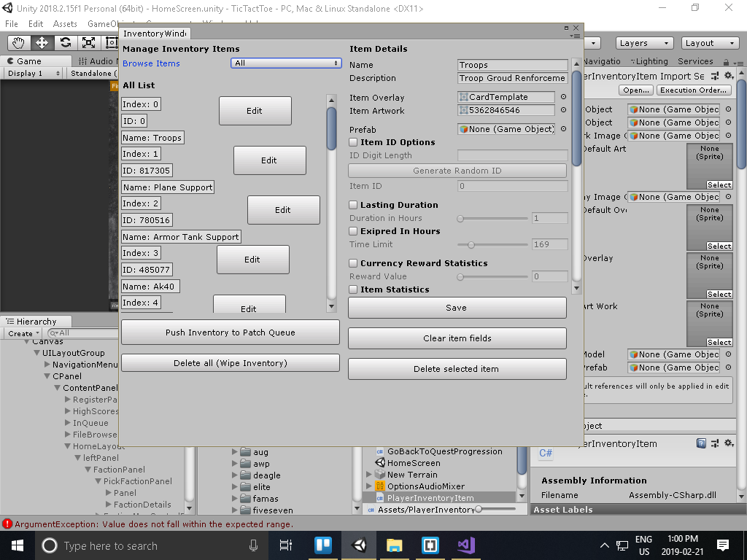Select the Rect transform tool
The width and height of the screenshot is (747, 560).
coord(112,42)
